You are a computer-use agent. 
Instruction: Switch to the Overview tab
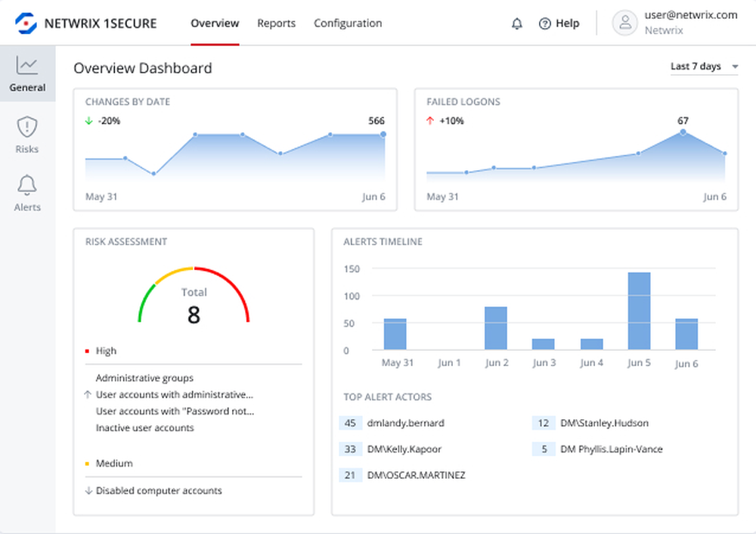(x=215, y=23)
